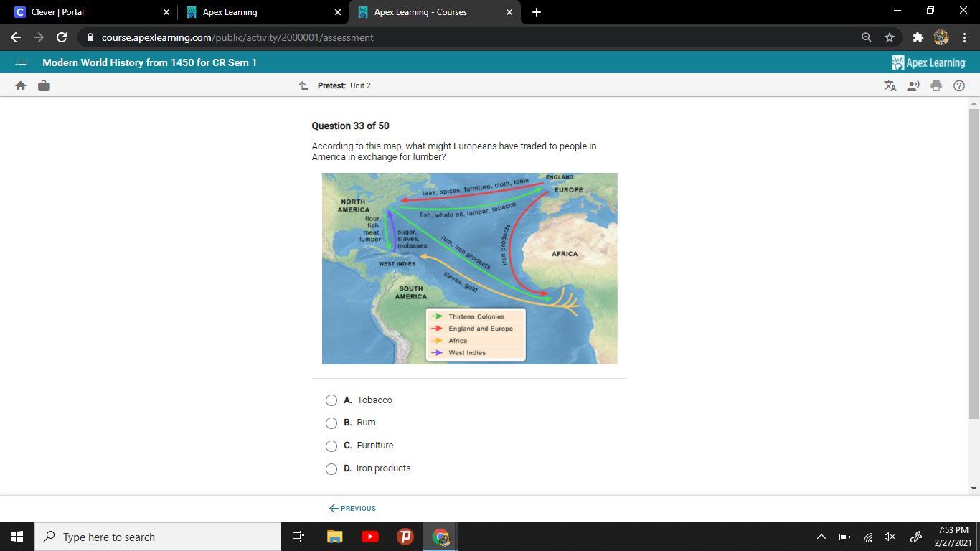Go back with the PREVIOUS link
This screenshot has height=551, width=980.
[352, 508]
